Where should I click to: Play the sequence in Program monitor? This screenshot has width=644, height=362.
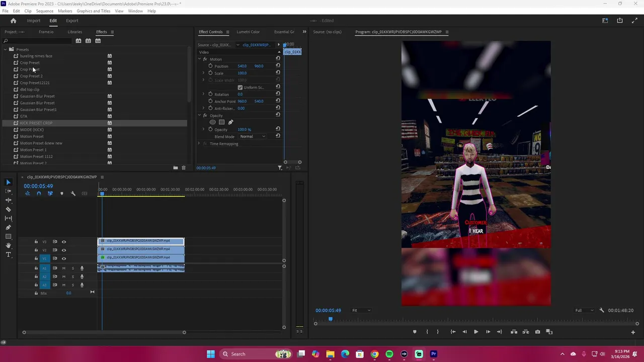(x=476, y=332)
